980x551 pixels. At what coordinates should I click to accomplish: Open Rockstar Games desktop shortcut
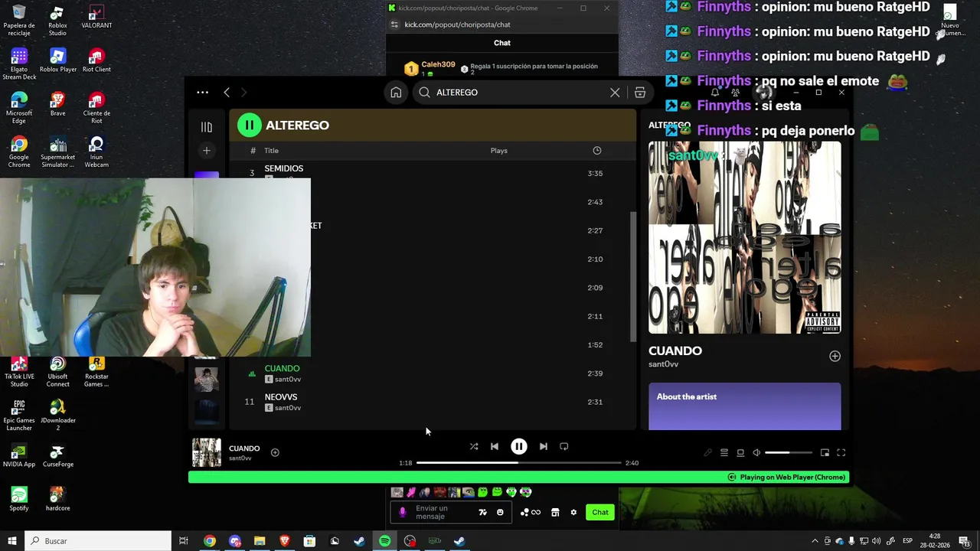(96, 371)
